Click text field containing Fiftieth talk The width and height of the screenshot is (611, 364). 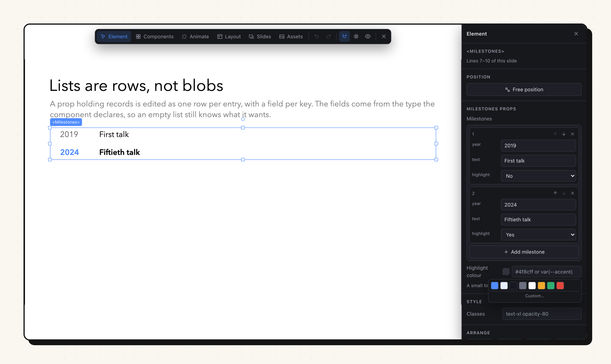click(x=538, y=220)
